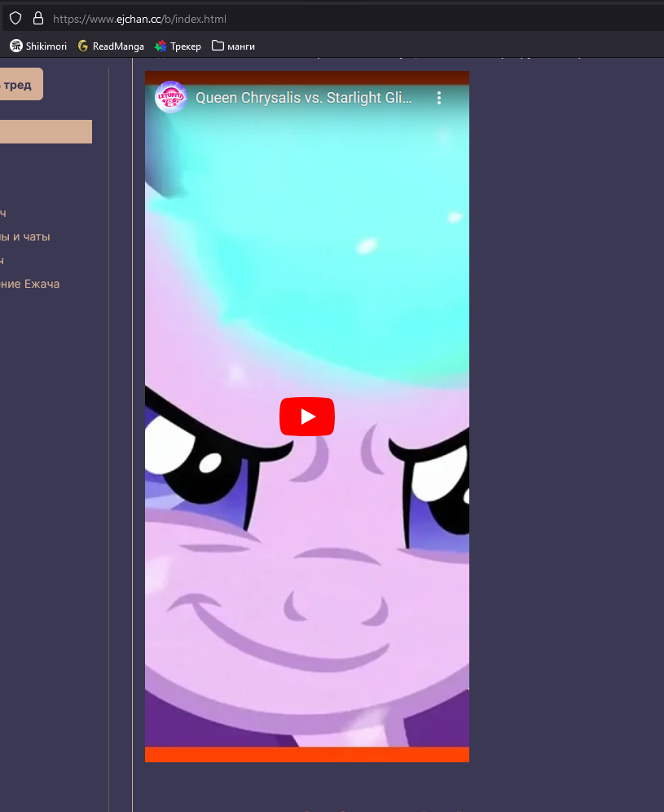Open the Трекер bookmark
Screen dimensions: 664x812
178,46
